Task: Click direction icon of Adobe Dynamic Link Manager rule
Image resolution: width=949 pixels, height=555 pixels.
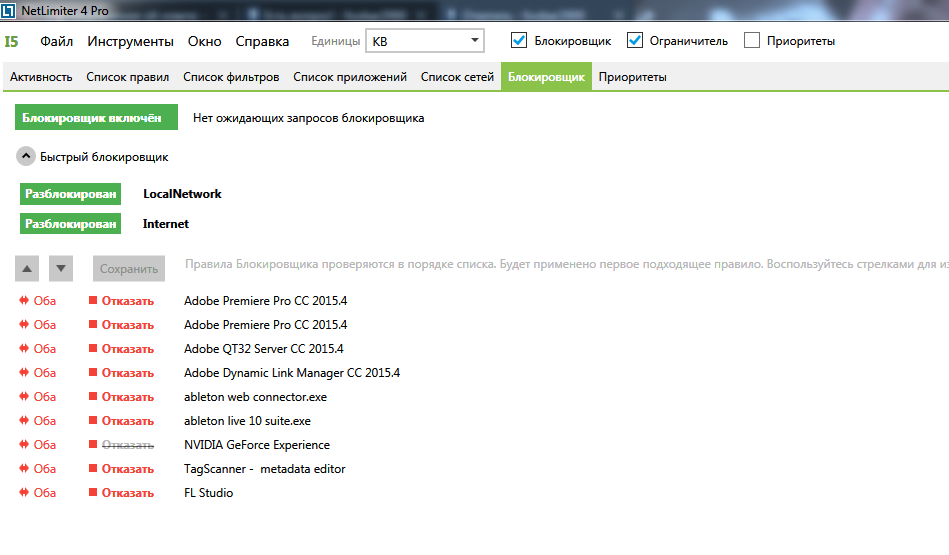Action: (x=24, y=372)
